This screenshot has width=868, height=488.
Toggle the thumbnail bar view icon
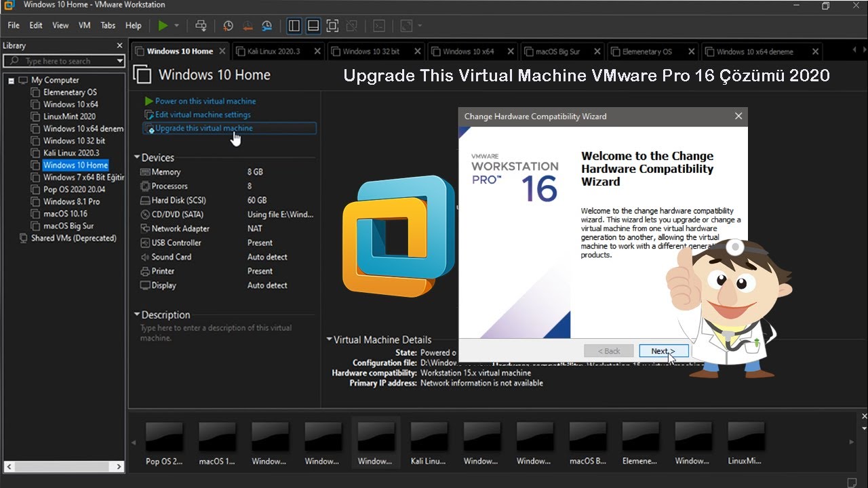click(313, 26)
